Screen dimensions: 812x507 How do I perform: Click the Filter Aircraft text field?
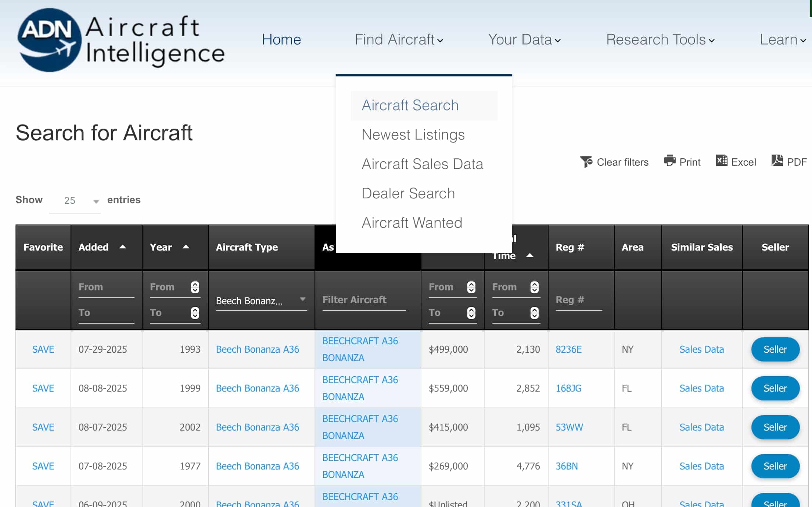coord(364,300)
